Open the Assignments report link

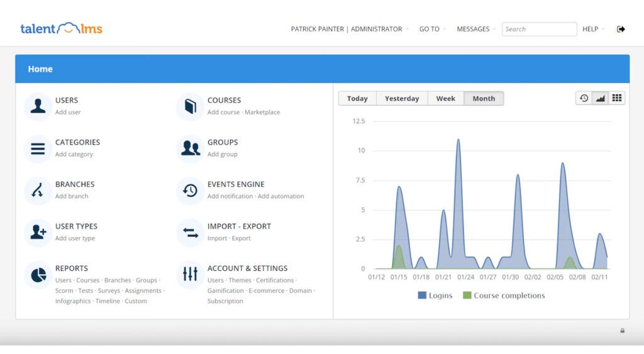(143, 290)
